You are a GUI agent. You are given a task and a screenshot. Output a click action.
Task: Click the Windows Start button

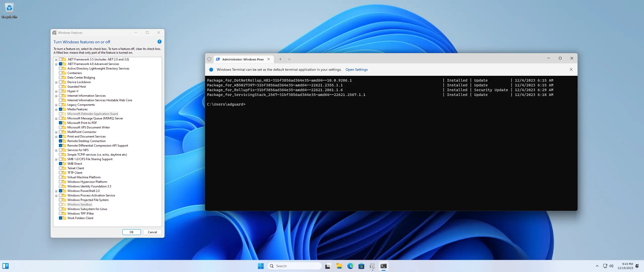[x=261, y=266]
